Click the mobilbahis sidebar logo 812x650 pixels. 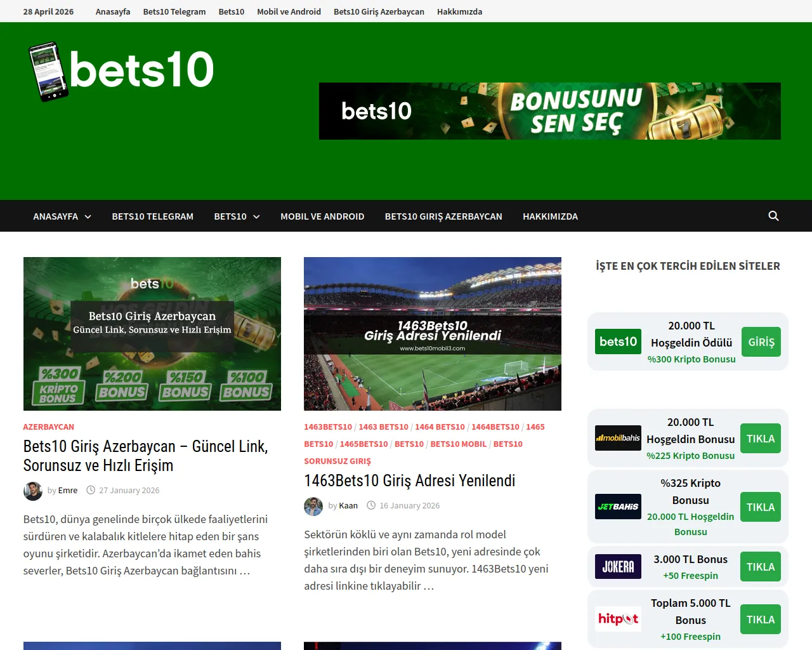pyautogui.click(x=618, y=438)
